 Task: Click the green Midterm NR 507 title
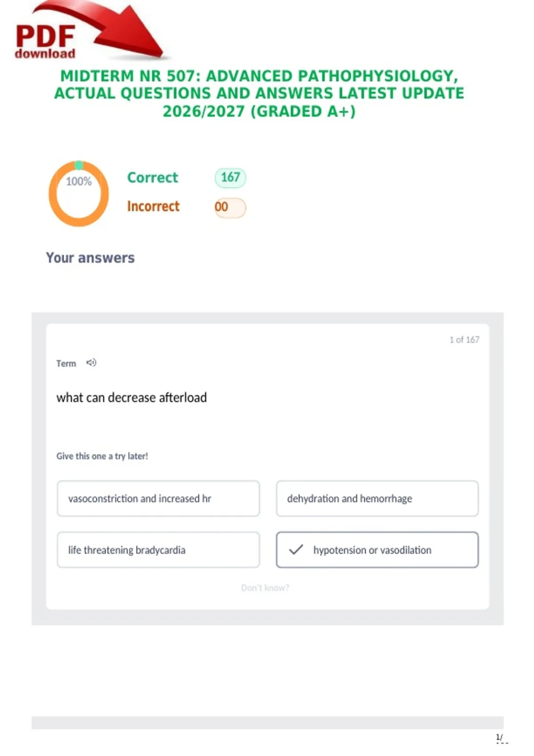[x=259, y=93]
